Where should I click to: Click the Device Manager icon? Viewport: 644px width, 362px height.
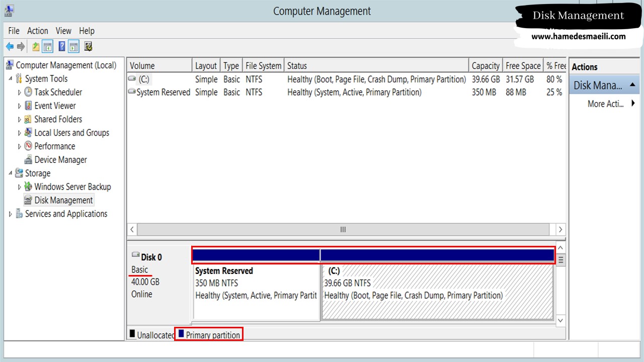[x=28, y=160]
